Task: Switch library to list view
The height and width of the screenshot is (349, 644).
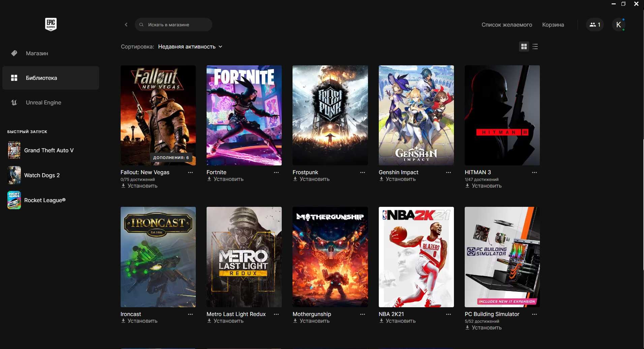Action: pos(535,46)
